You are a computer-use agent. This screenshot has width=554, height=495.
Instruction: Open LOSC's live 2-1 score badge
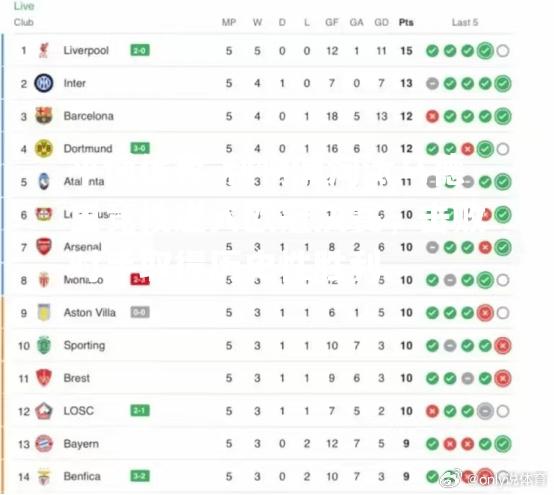[140, 411]
